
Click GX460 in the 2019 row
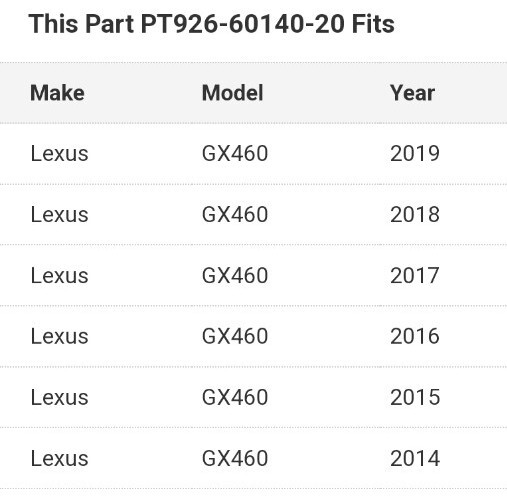click(x=235, y=154)
